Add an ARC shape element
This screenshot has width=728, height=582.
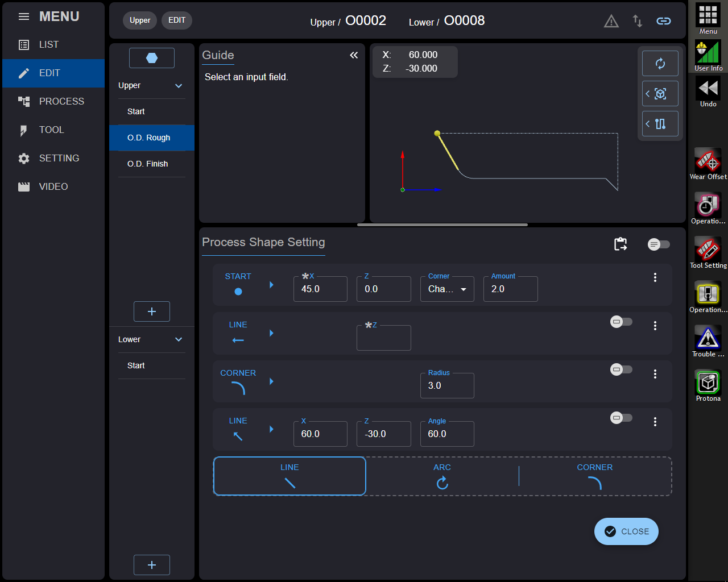coord(442,476)
